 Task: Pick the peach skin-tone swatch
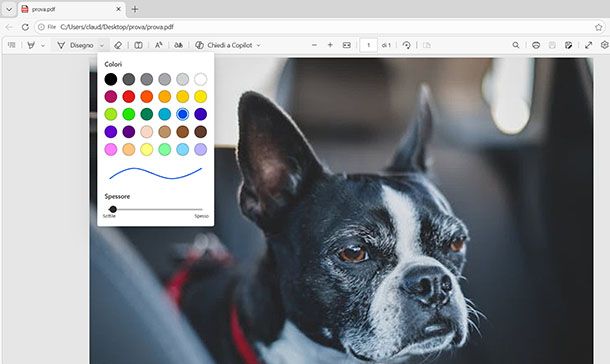[147, 132]
